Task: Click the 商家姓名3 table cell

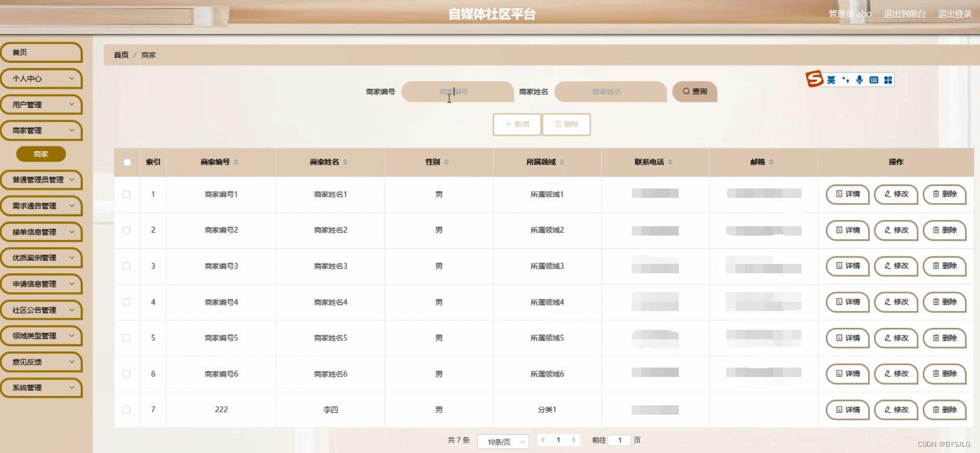Action: (331, 266)
